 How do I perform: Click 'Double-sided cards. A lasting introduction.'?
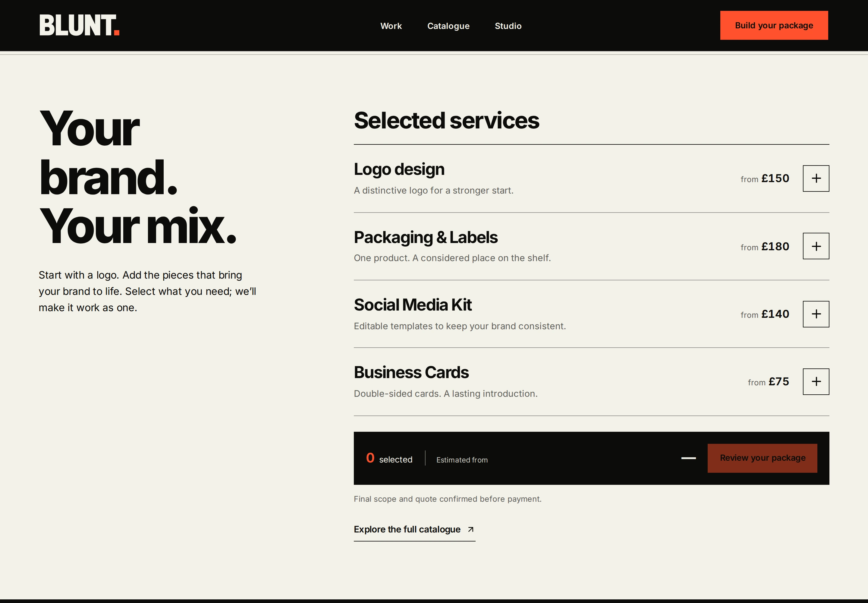(x=445, y=394)
